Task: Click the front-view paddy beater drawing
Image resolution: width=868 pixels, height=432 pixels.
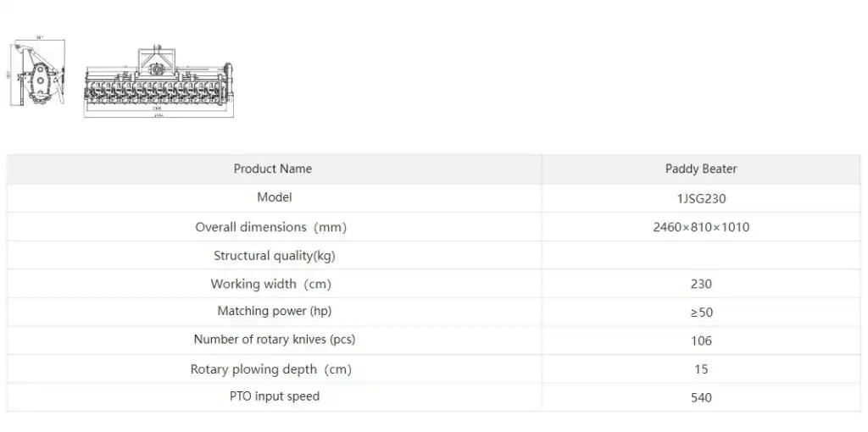Action: click(159, 80)
